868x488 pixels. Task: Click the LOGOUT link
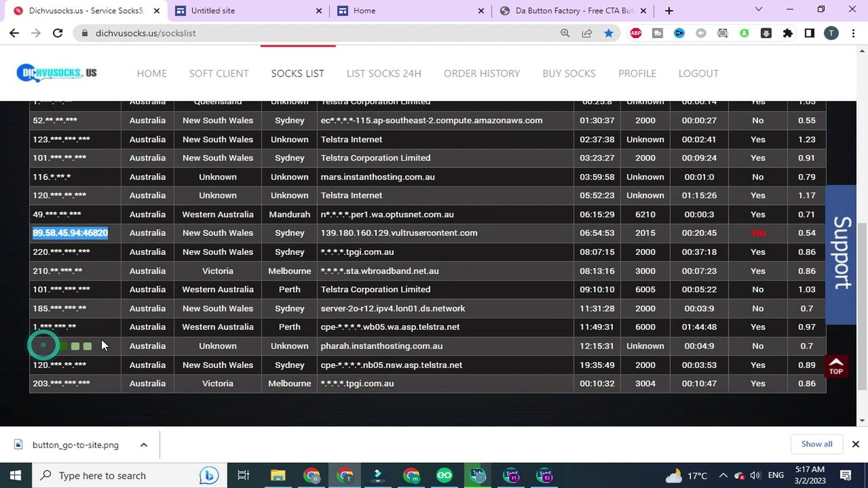pos(698,73)
